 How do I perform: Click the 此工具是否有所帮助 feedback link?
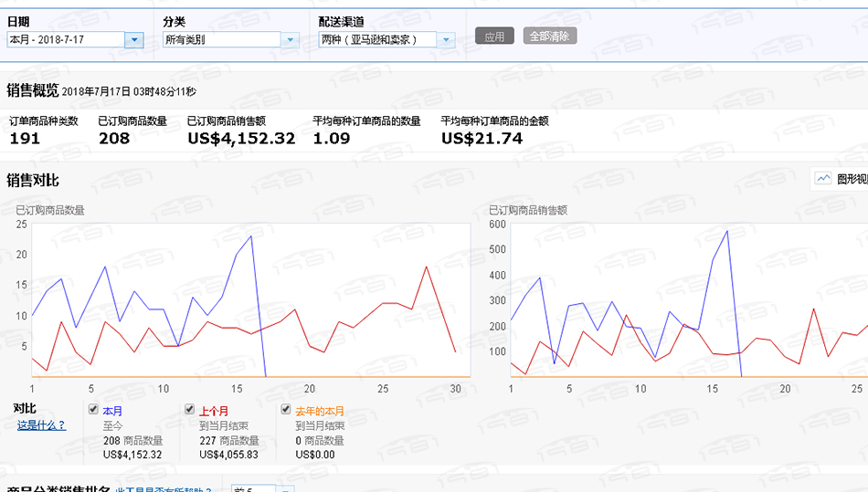(x=164, y=489)
